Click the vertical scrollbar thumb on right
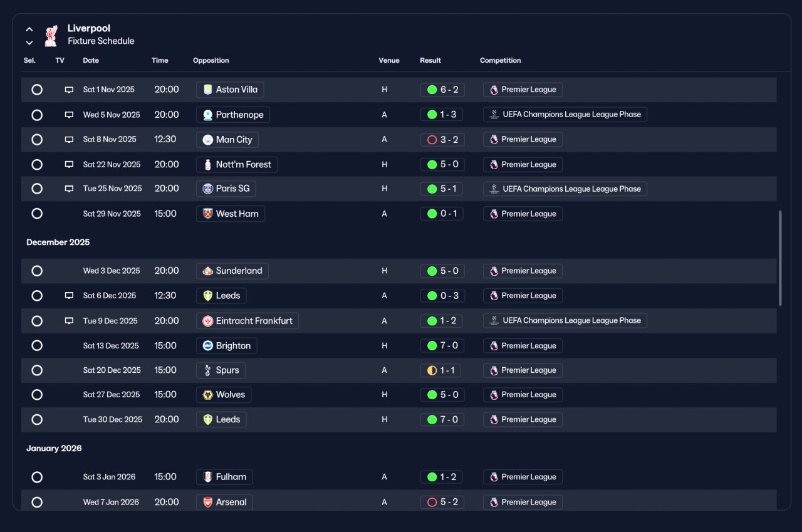The height and width of the screenshot is (532, 802). coord(780,258)
